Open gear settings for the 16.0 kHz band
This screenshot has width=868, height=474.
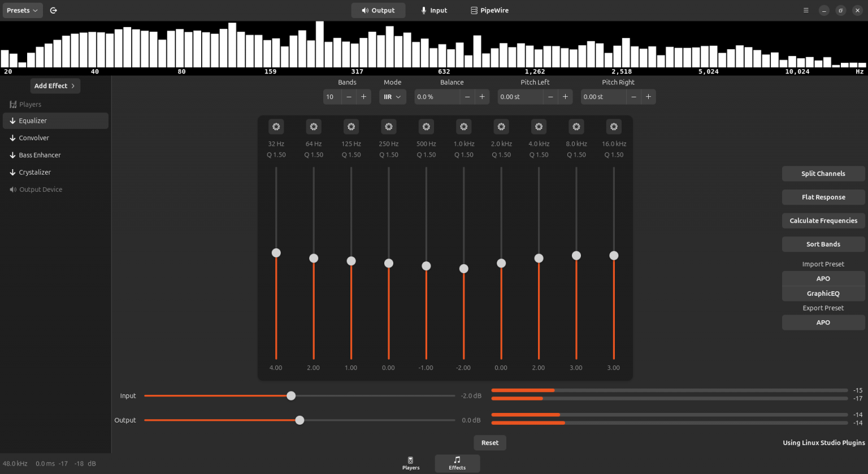pyautogui.click(x=614, y=126)
